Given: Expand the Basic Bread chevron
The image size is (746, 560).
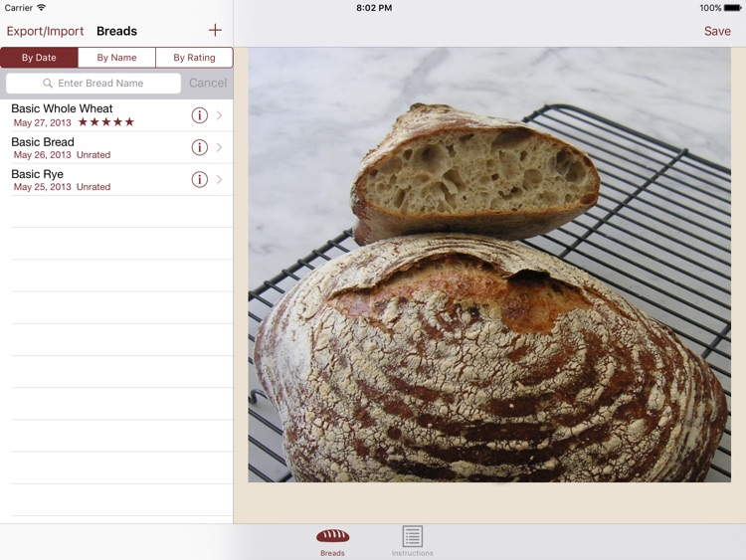Looking at the screenshot, I should pyautogui.click(x=220, y=147).
